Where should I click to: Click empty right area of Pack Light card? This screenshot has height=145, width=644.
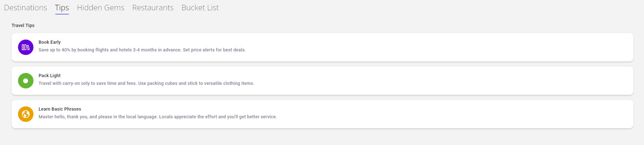[x=483, y=81]
